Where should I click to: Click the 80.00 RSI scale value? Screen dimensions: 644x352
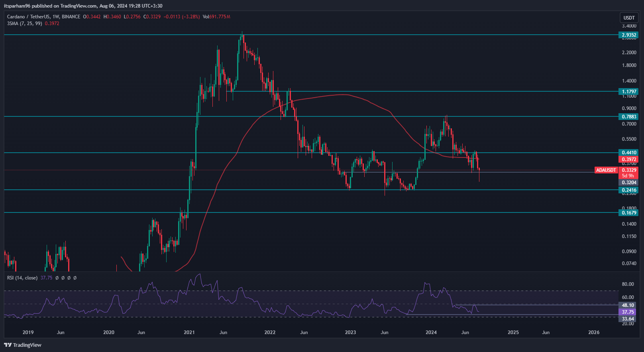(x=628, y=284)
